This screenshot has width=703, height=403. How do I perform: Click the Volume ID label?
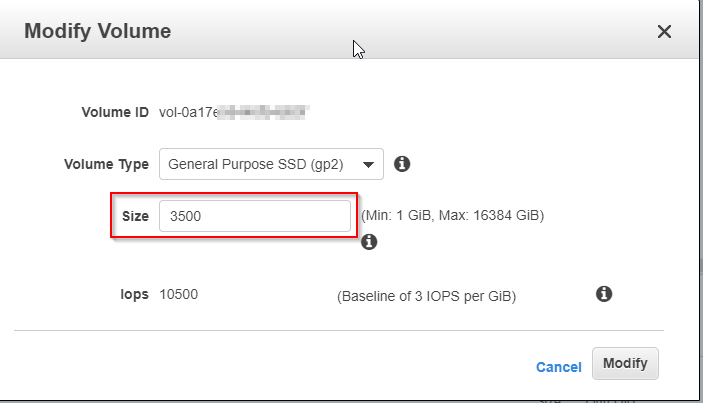tap(115, 112)
